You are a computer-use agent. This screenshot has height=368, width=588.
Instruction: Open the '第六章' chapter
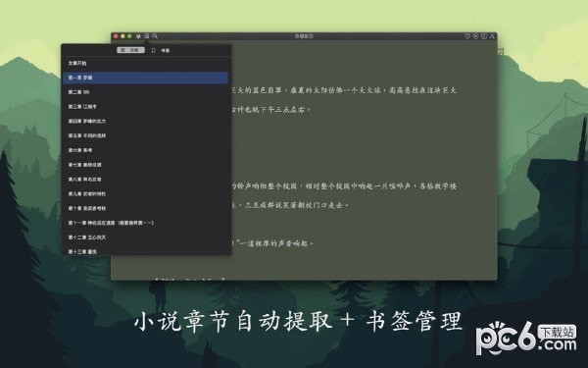pos(145,150)
